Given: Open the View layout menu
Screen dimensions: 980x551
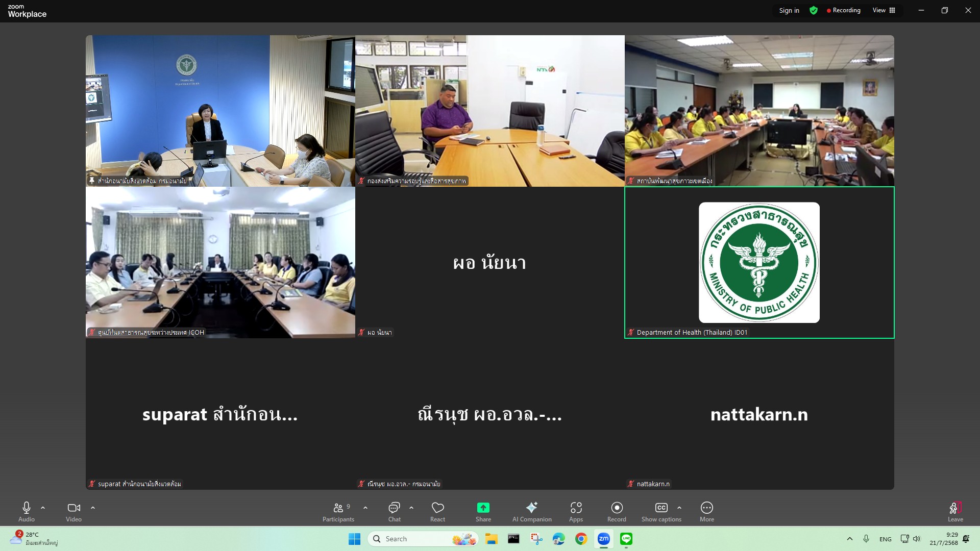Looking at the screenshot, I should (x=884, y=10).
